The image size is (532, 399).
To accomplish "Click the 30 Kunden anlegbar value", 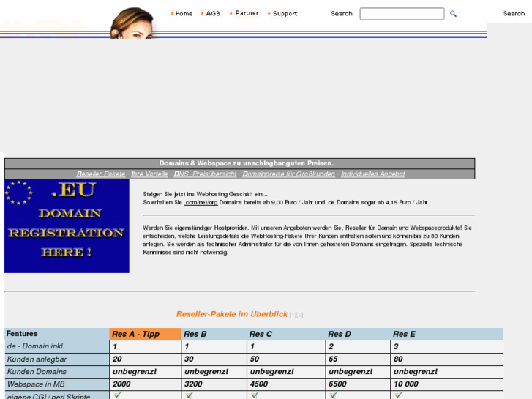I will click(189, 359).
